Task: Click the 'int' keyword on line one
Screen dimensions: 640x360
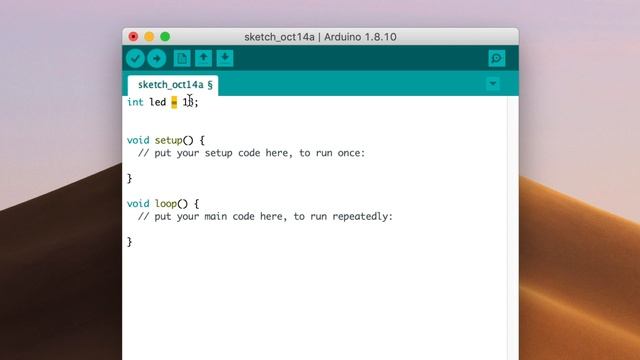Action: point(135,102)
